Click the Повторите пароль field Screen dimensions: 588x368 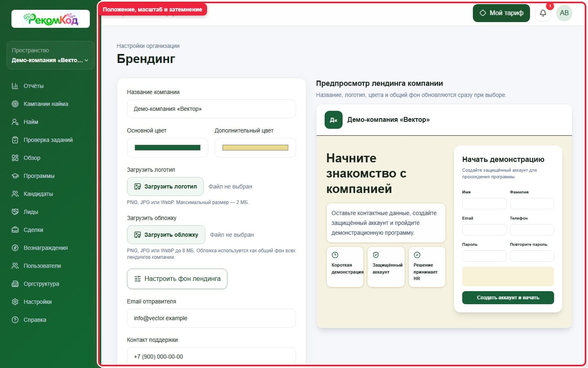[x=532, y=256]
